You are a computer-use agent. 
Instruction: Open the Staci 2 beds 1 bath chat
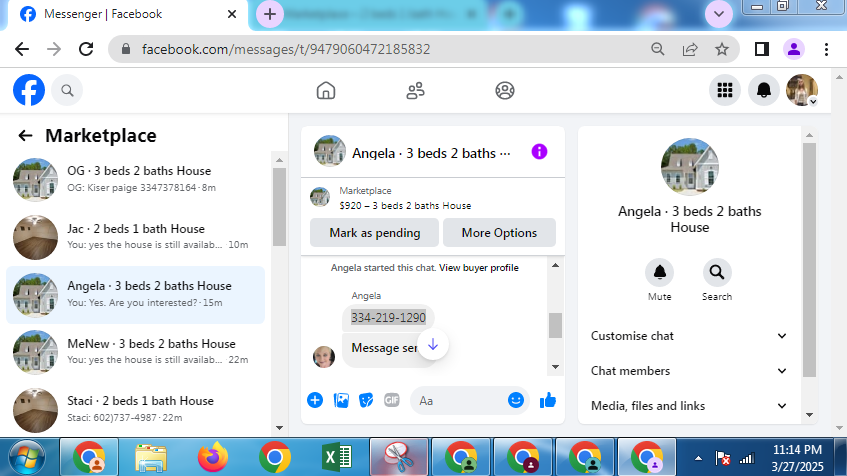[x=136, y=410]
